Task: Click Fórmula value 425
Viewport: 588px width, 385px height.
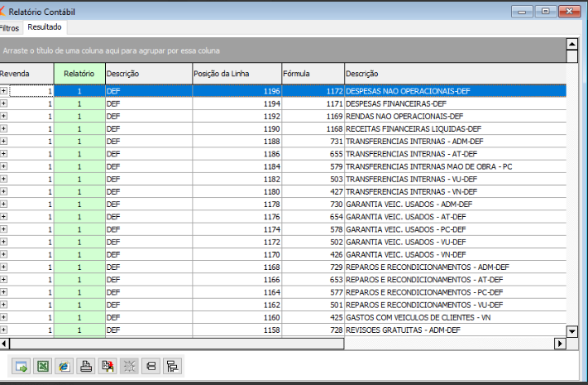Action: (x=313, y=317)
